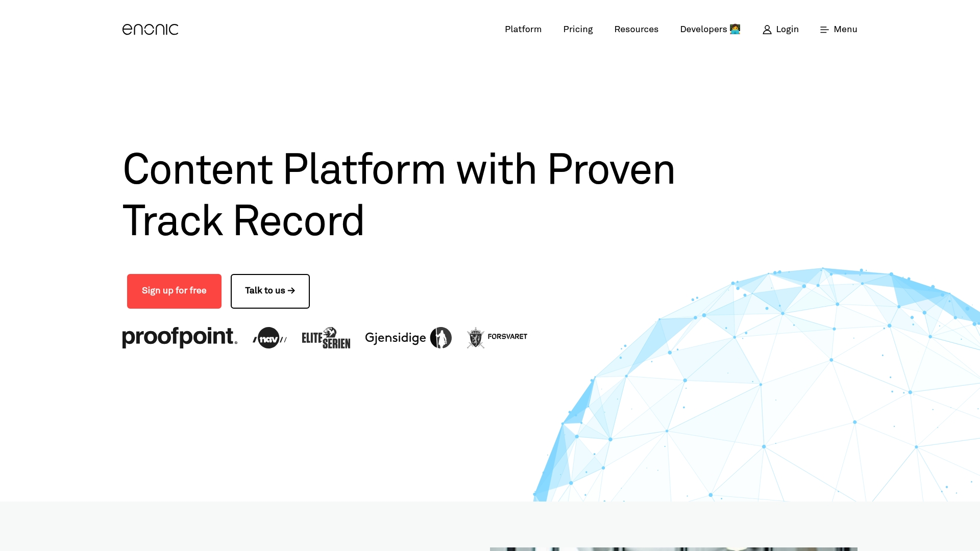Click the Forsvaret crest logo
980x551 pixels.
click(x=496, y=337)
